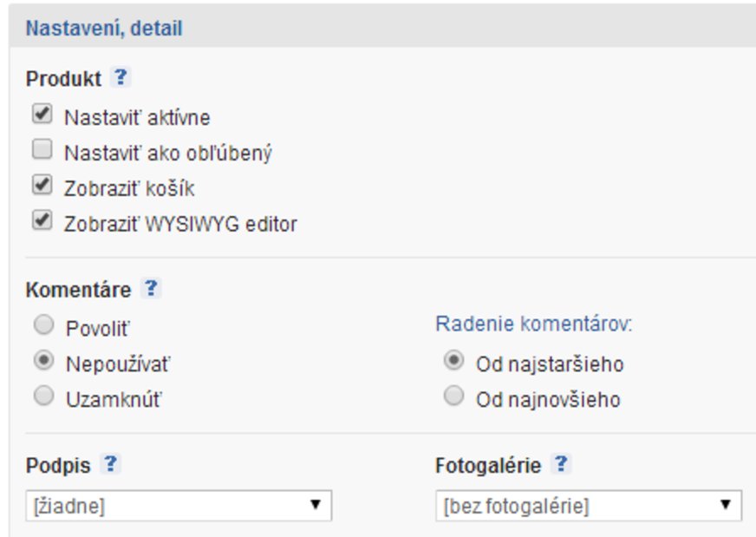
Task: Disable Zobraziť WYSIWYG editor checkbox
Action: (42, 222)
